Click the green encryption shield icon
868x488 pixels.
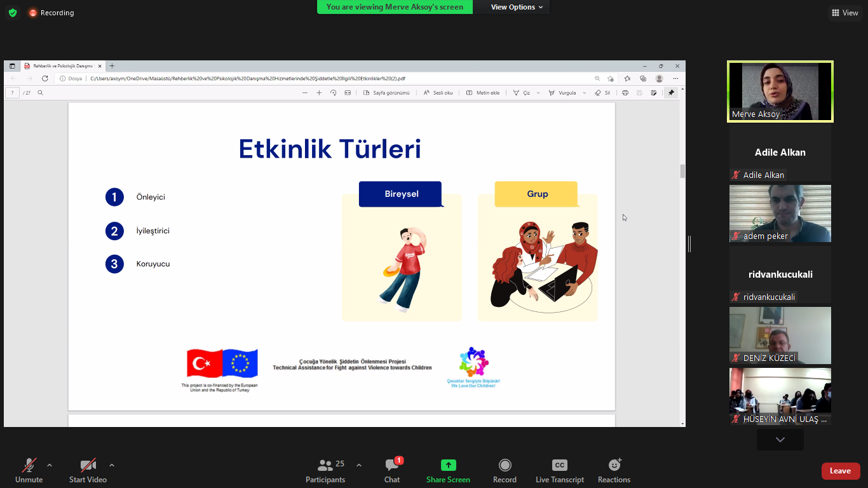13,13
